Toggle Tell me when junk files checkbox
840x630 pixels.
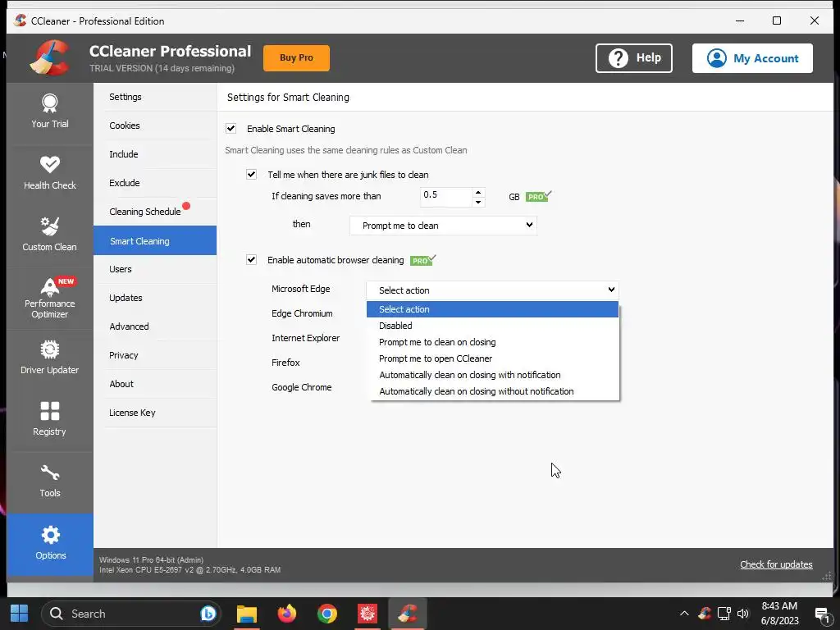pyautogui.click(x=251, y=174)
